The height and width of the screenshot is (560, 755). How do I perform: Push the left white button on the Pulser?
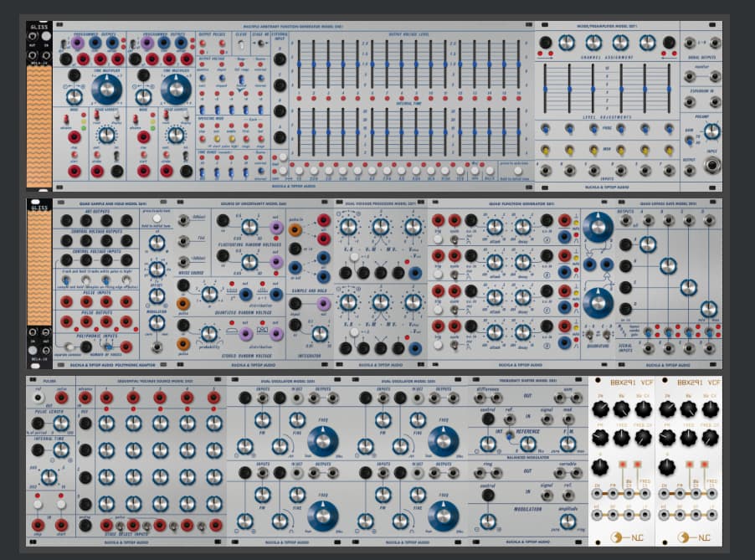(38, 504)
